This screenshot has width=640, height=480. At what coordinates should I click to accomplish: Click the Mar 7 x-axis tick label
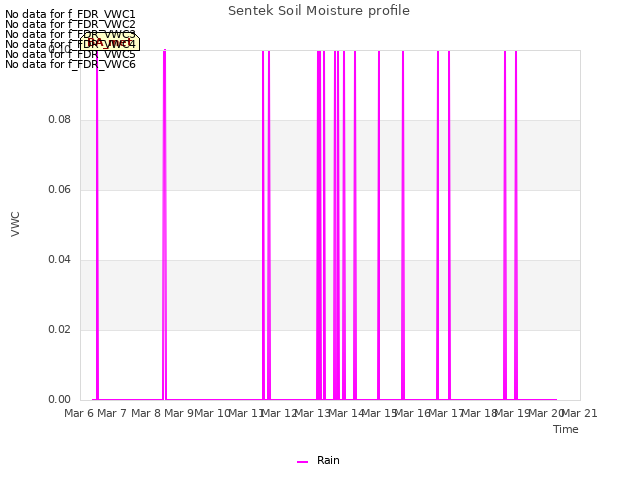112,413
